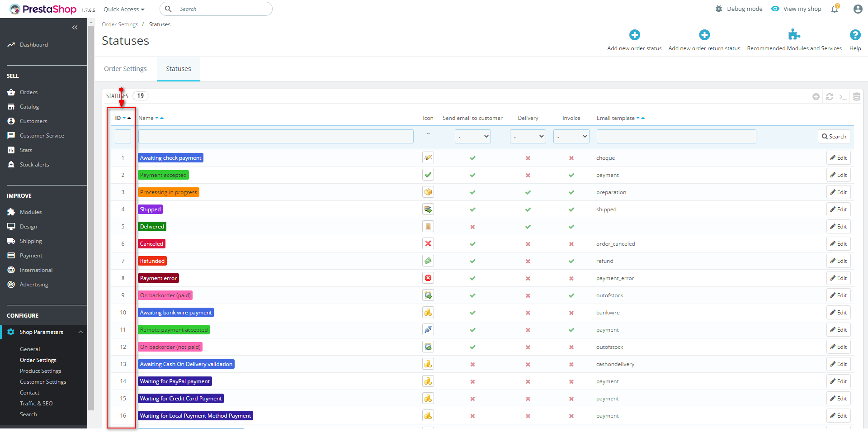Screen dimensions: 868x433
Task: Toggle Invoice for Awaiting check payment
Action: coord(571,158)
